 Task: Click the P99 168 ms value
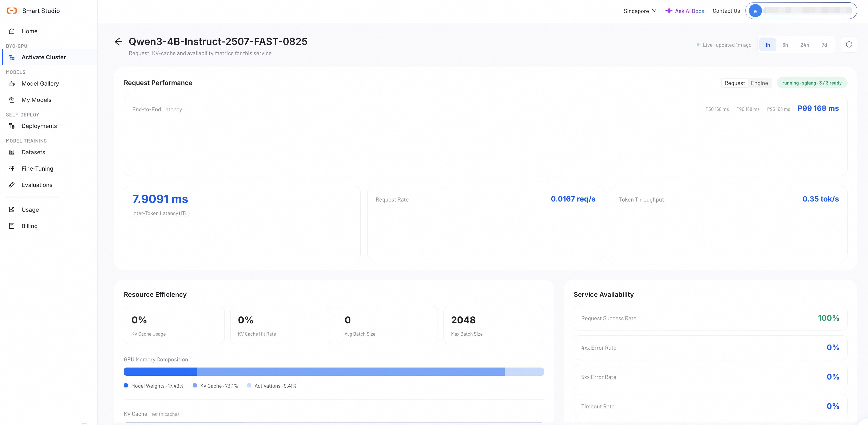pos(818,109)
